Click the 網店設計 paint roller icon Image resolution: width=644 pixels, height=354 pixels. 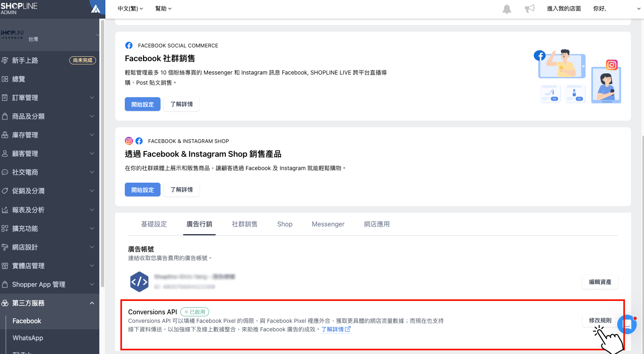tap(5, 247)
